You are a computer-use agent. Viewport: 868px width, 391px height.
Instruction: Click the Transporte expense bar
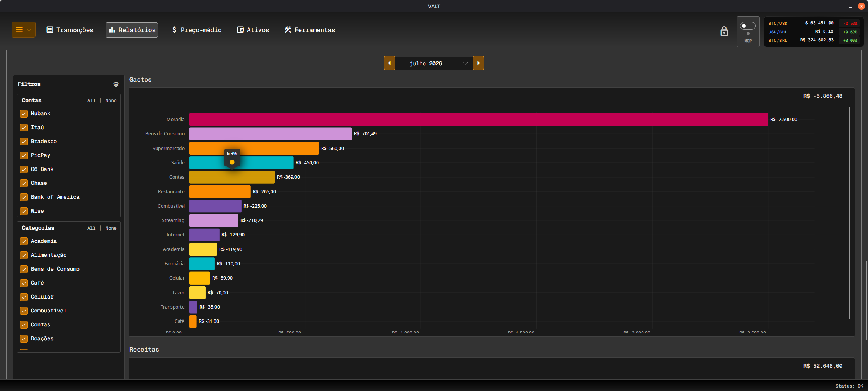(193, 307)
